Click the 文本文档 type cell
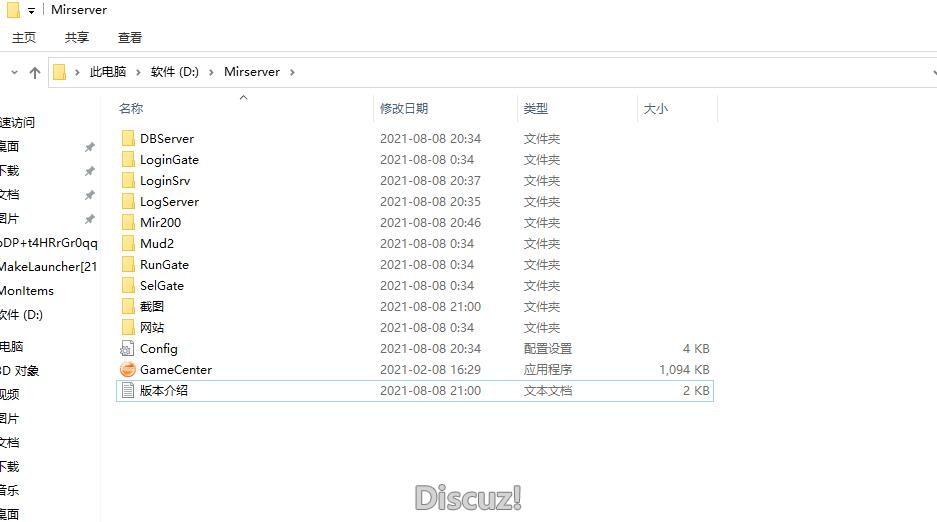 click(548, 391)
